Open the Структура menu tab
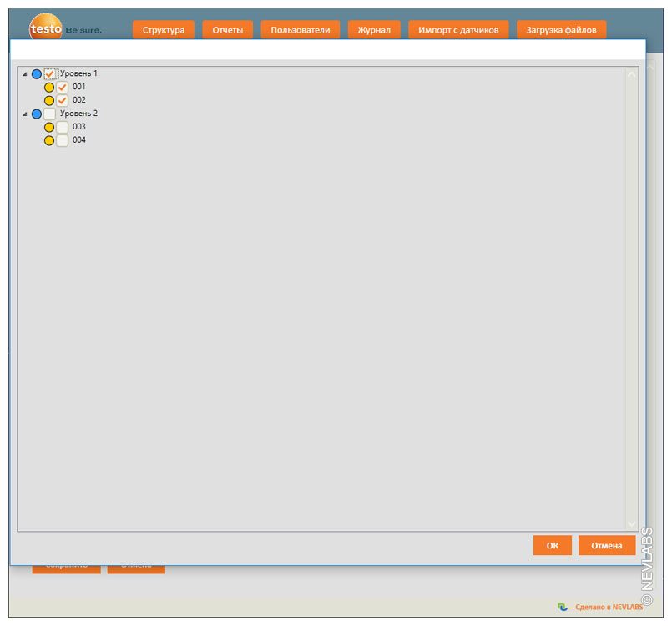The width and height of the screenshot is (672, 626). [163, 30]
